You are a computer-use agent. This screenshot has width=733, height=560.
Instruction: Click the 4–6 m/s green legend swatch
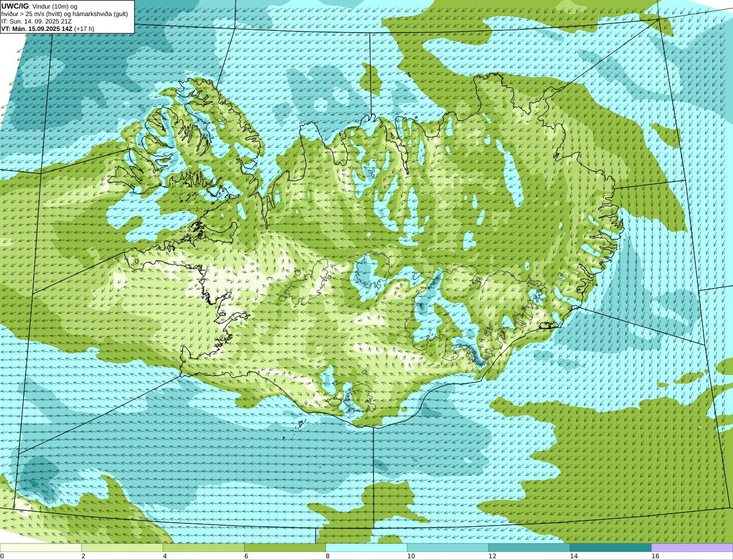pos(203,547)
